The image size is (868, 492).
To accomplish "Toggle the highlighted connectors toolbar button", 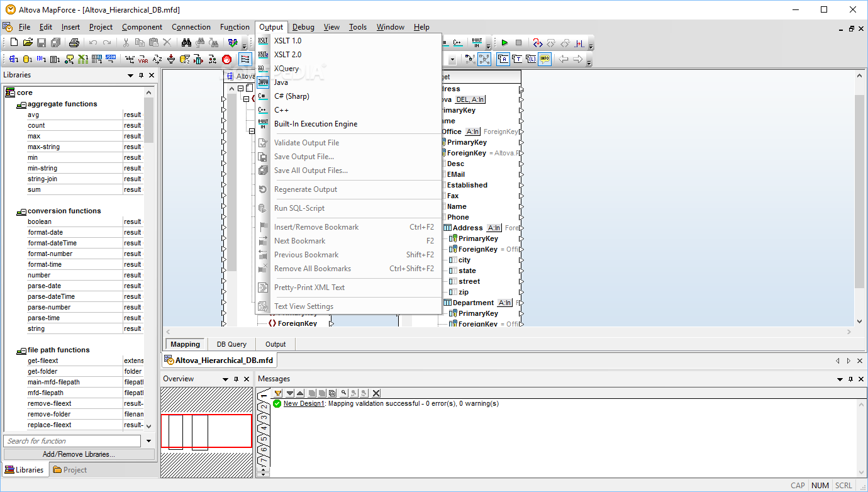I will [484, 59].
